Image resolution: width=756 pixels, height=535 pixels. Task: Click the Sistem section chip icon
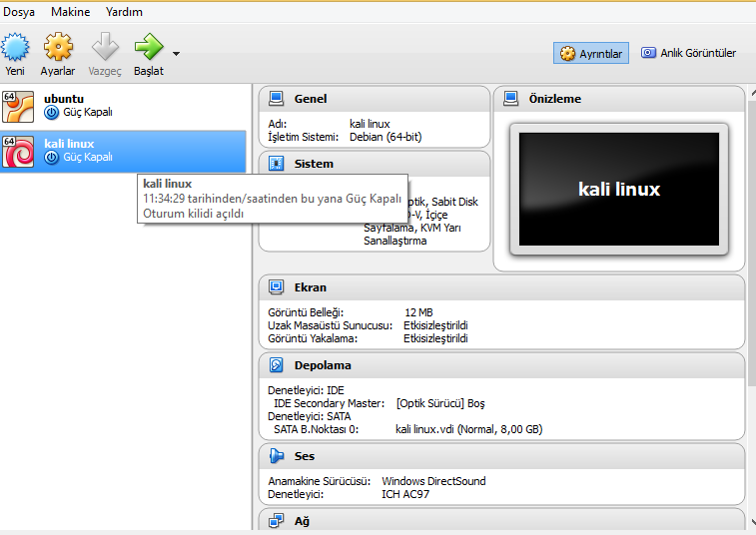coord(276,163)
